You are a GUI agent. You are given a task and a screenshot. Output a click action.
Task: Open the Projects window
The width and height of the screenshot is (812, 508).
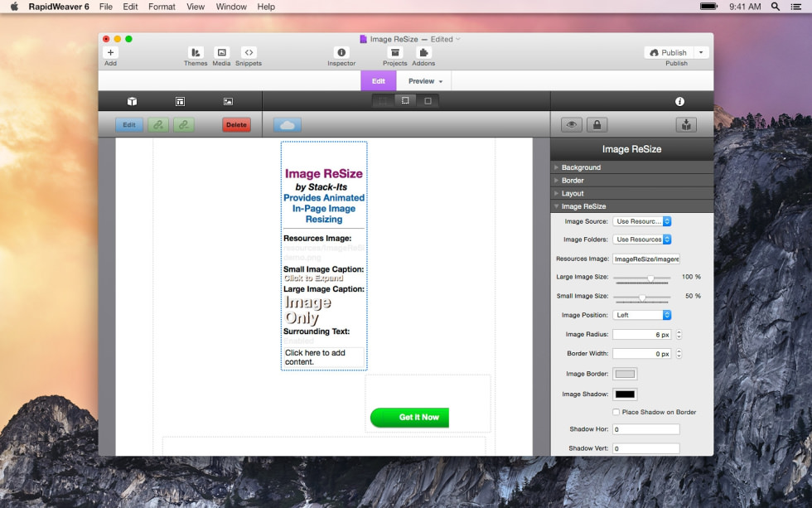pos(394,52)
